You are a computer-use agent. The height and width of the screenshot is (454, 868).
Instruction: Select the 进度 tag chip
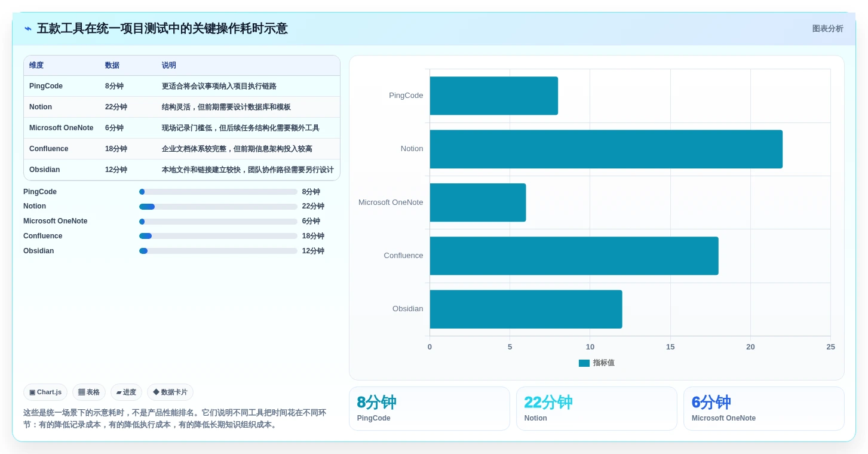pyautogui.click(x=126, y=392)
